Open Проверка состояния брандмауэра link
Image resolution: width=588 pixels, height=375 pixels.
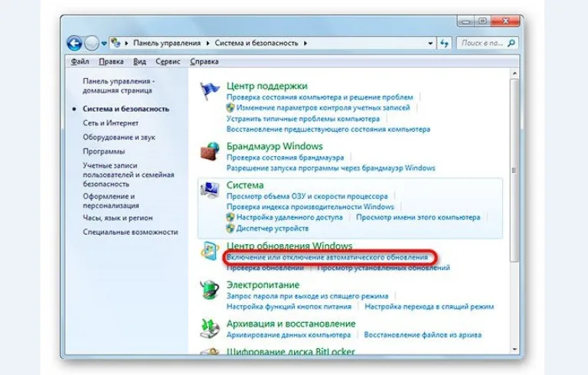285,158
